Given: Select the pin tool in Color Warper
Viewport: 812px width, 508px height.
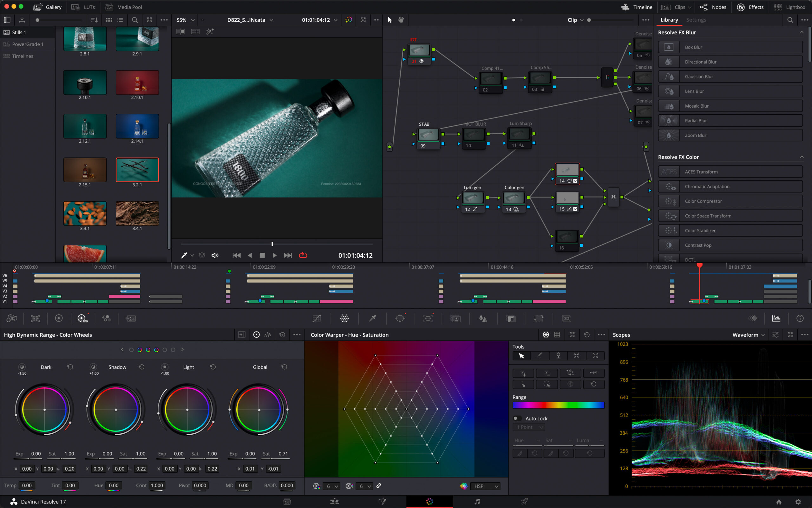Looking at the screenshot, I should [x=558, y=356].
